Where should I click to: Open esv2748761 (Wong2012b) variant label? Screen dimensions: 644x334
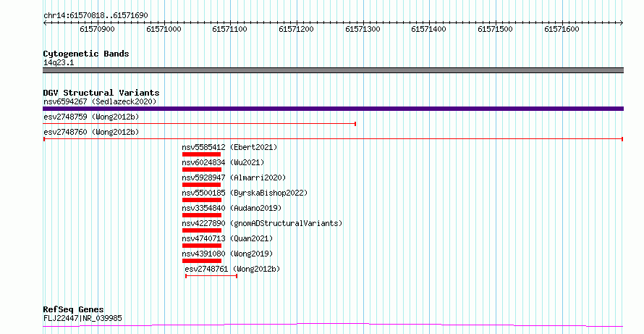click(x=232, y=269)
